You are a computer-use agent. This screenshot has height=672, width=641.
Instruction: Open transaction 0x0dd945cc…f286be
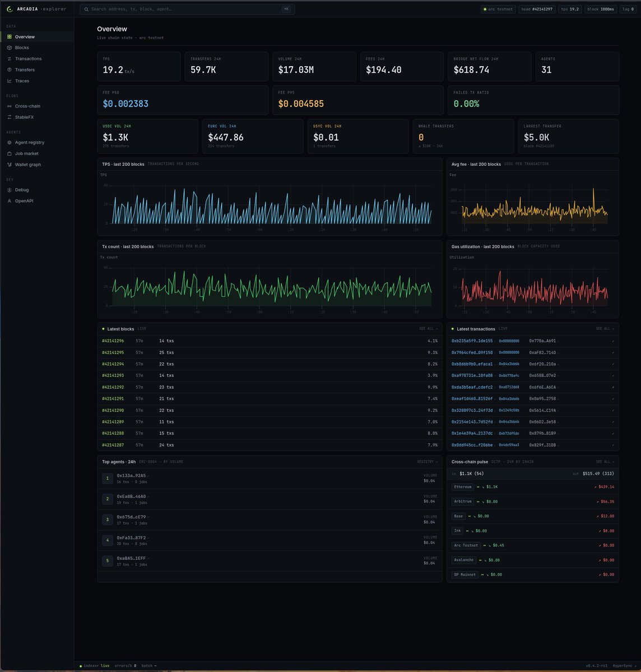tap(472, 445)
